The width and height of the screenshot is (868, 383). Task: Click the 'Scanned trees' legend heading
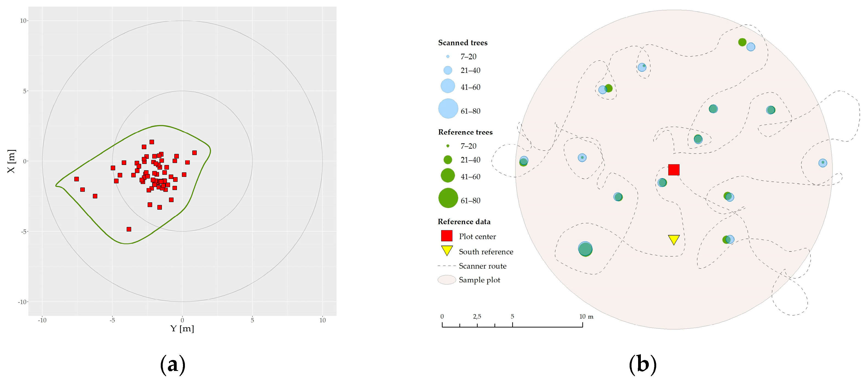pyautogui.click(x=463, y=43)
